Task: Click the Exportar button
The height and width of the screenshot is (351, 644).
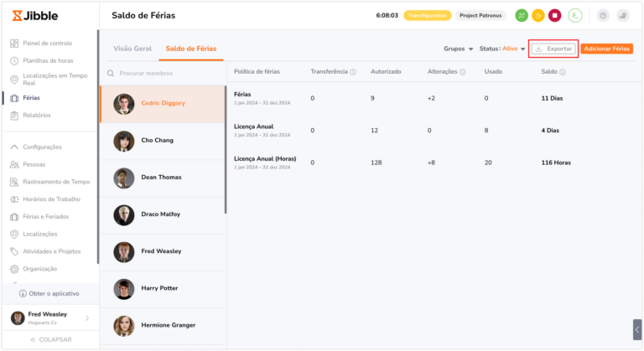Action: point(553,49)
